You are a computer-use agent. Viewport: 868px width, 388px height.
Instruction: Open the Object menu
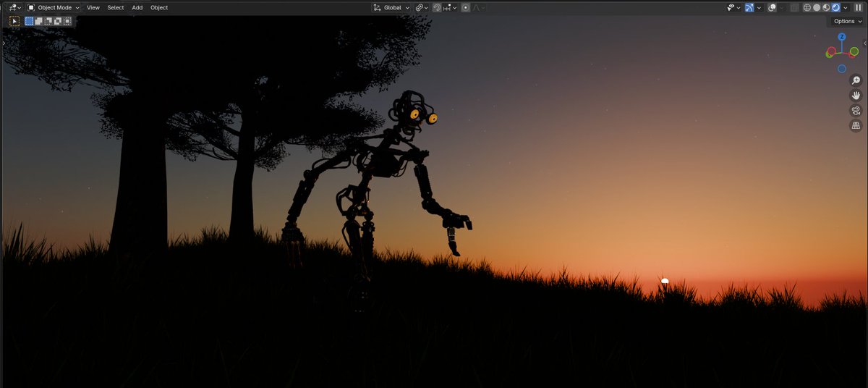(159, 7)
